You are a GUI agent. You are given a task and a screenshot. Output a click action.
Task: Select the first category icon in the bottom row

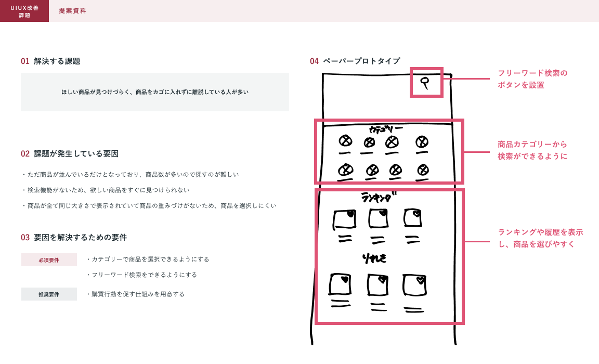(345, 169)
